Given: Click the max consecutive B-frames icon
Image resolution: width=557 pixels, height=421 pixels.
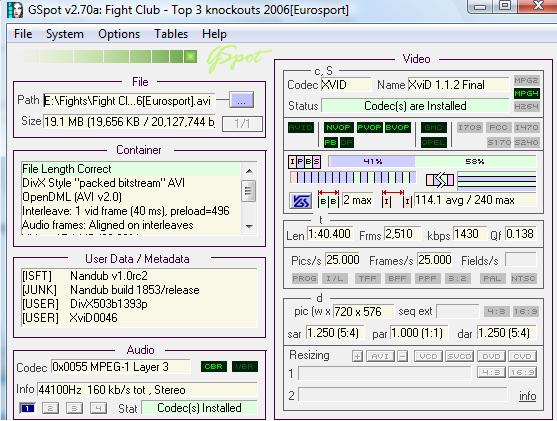Looking at the screenshot, I should coord(329,199).
